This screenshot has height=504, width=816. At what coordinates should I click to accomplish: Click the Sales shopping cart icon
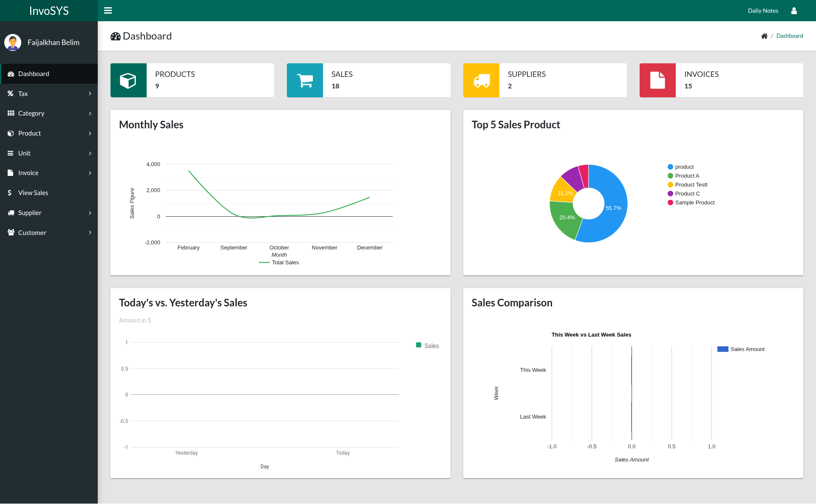(x=304, y=80)
